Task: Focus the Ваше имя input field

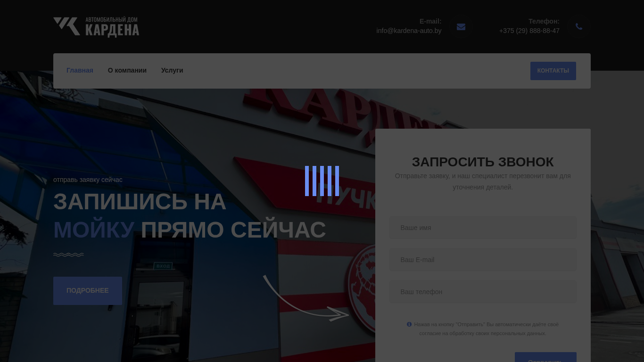Action: [483, 228]
